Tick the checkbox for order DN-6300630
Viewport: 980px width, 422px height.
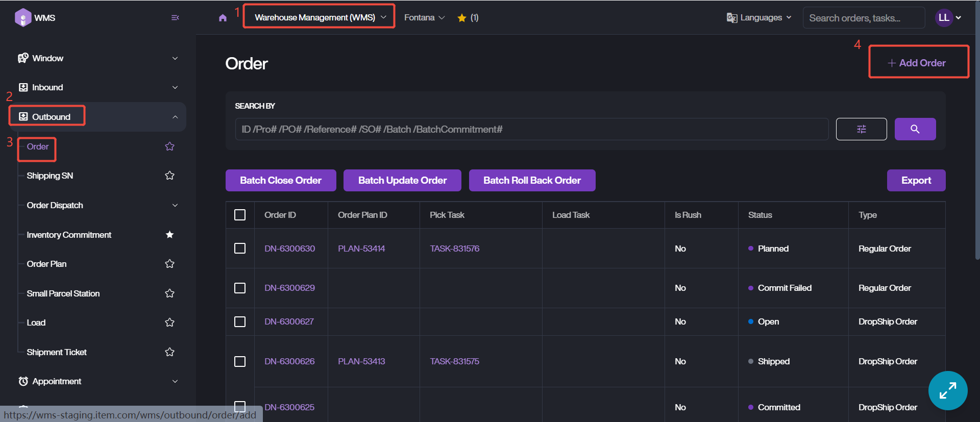240,249
